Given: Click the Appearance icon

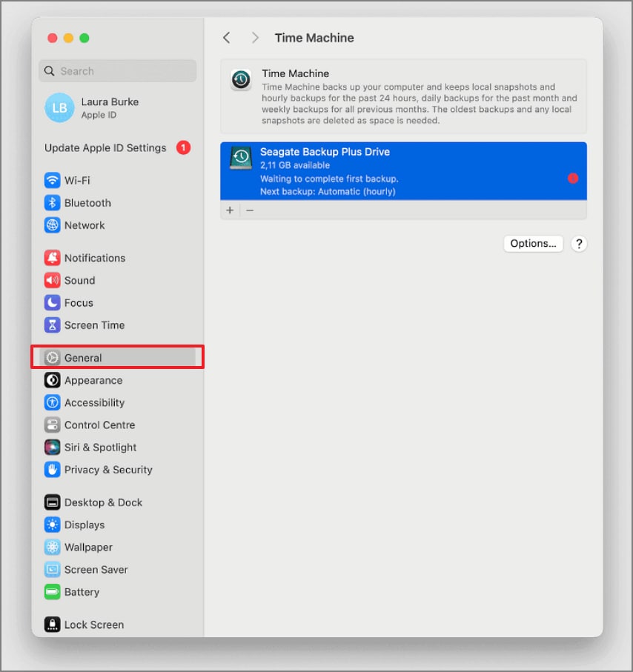Looking at the screenshot, I should pos(52,380).
